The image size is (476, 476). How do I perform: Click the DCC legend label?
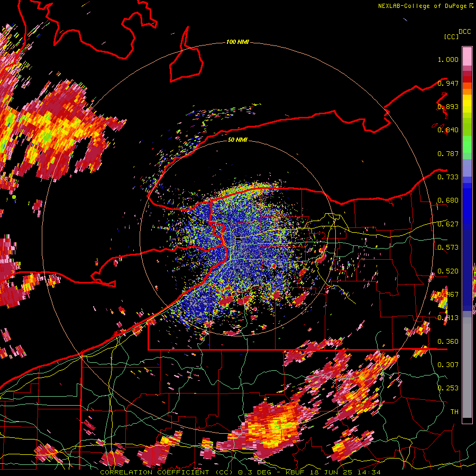464,32
